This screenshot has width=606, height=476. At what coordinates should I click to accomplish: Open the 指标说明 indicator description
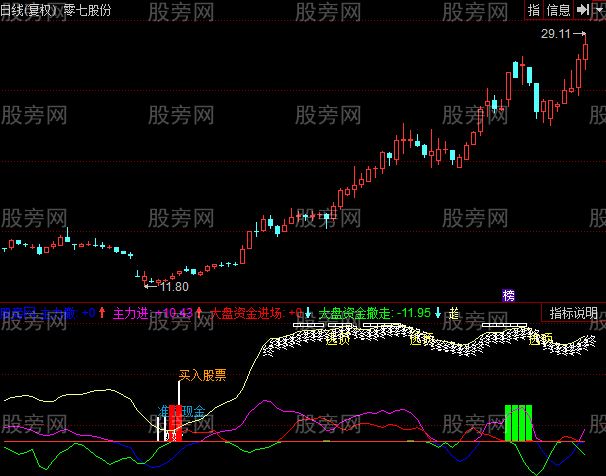[x=574, y=313]
